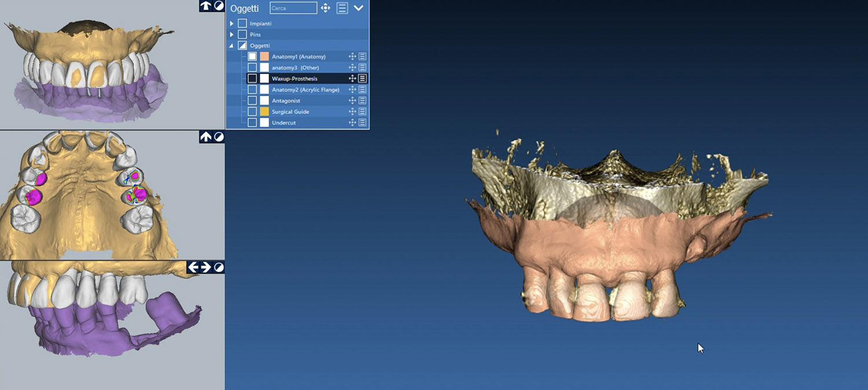868x390 pixels.
Task: Open the options list icon for Waxup-Prosthesis
Action: 362,79
